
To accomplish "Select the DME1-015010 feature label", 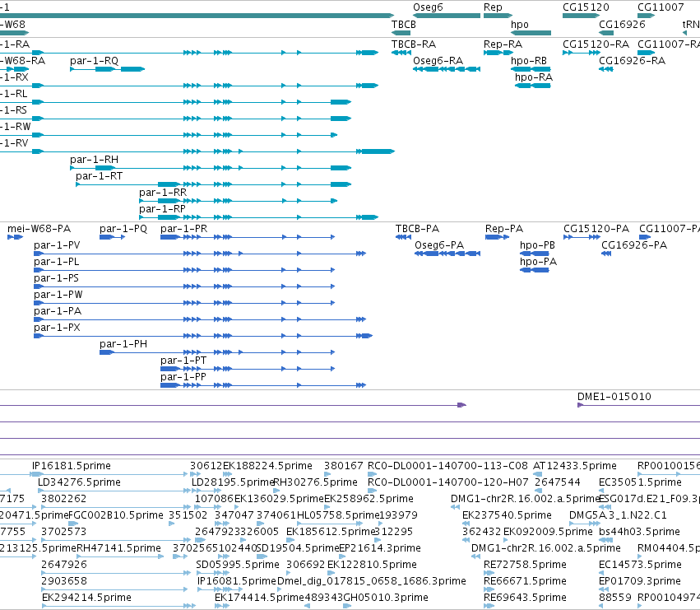I will 614,397.
